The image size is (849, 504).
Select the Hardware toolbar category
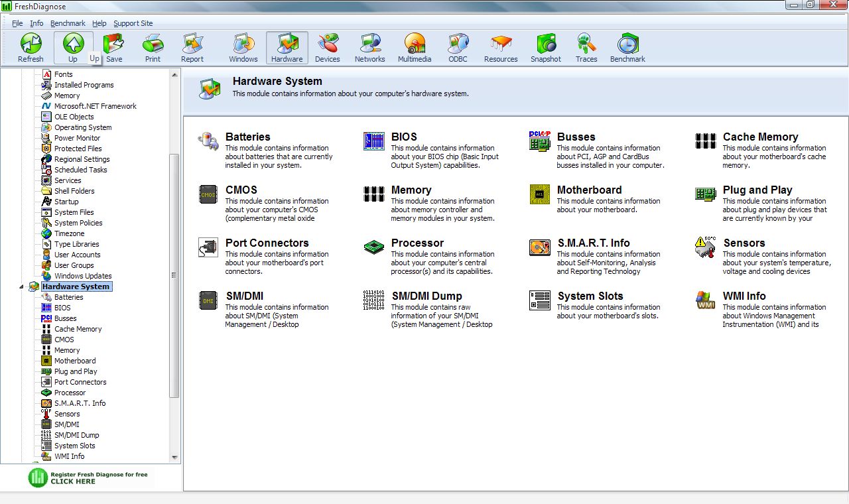[287, 48]
